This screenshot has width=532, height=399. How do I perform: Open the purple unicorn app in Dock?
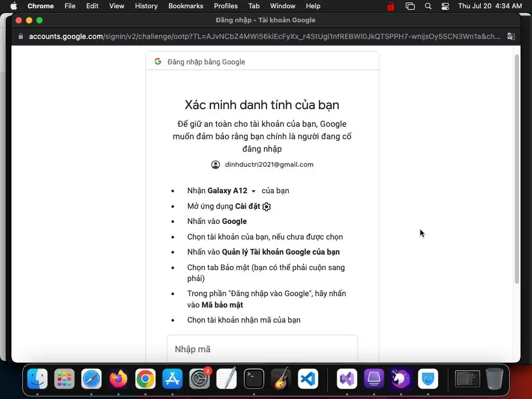tap(401, 379)
